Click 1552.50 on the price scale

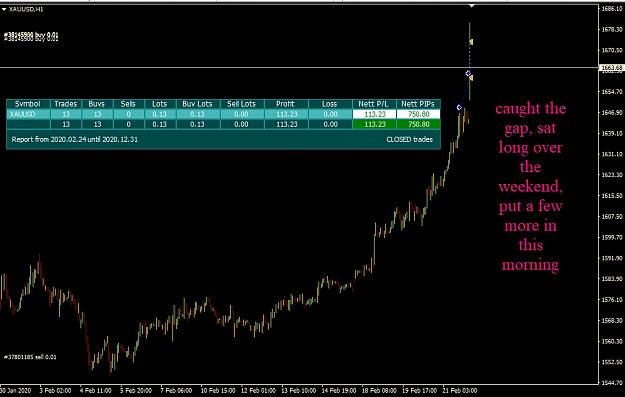pos(611,362)
